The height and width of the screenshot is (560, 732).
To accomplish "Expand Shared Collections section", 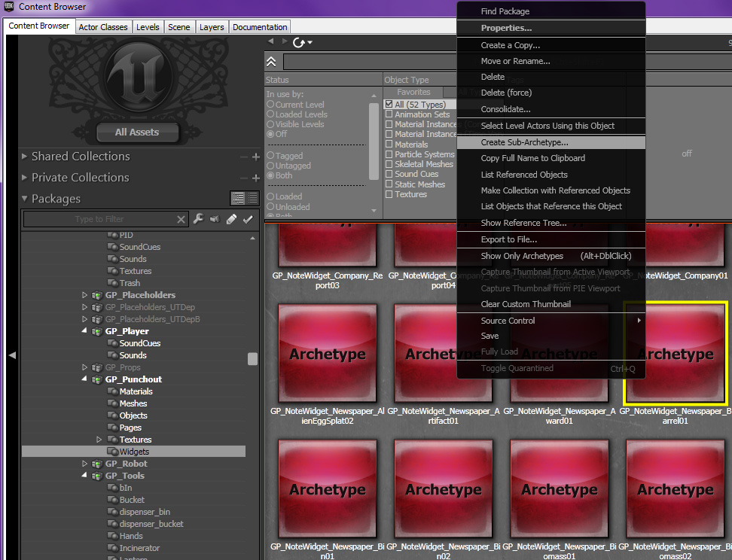I will pos(24,157).
